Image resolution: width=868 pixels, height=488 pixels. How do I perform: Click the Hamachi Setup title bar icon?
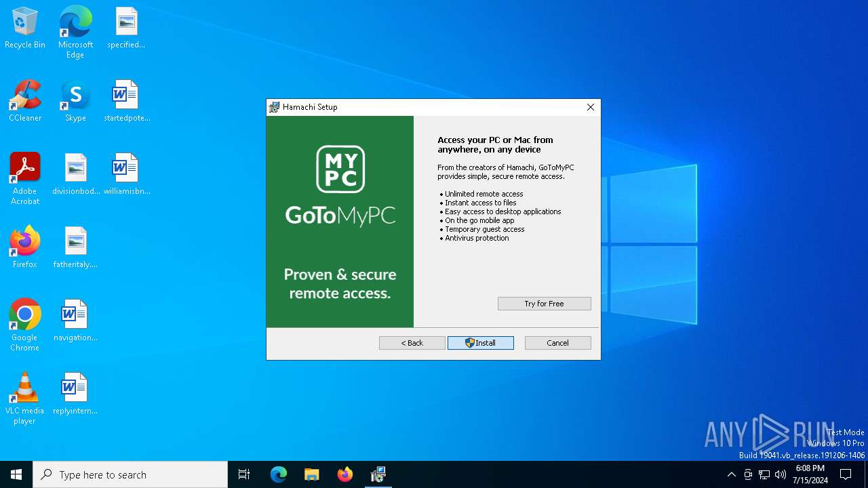[274, 107]
